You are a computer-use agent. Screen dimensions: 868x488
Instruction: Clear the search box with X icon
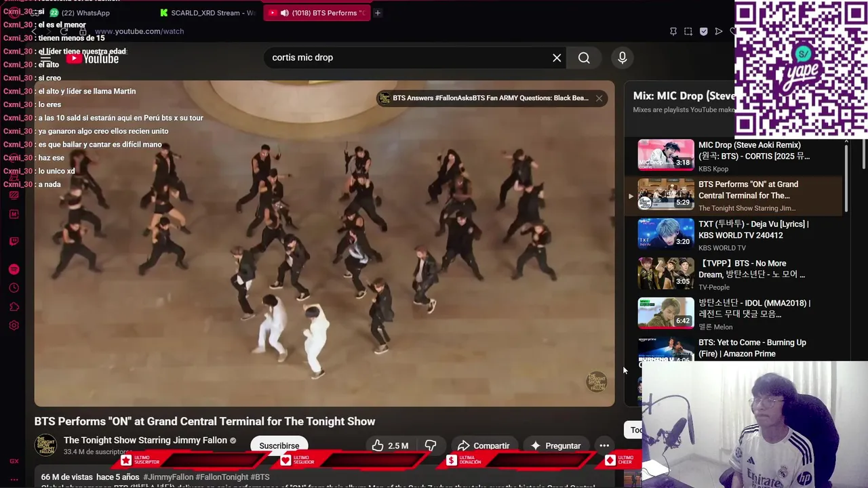557,58
